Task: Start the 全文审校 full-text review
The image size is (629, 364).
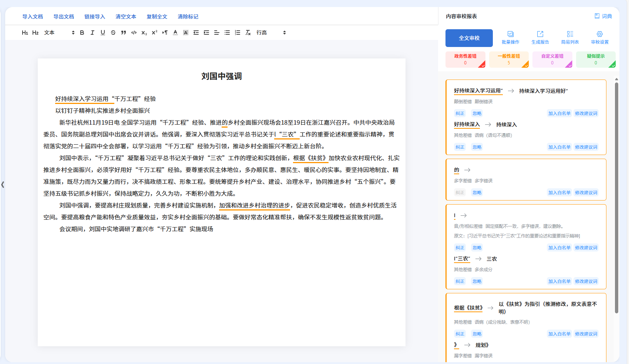Action: (469, 38)
